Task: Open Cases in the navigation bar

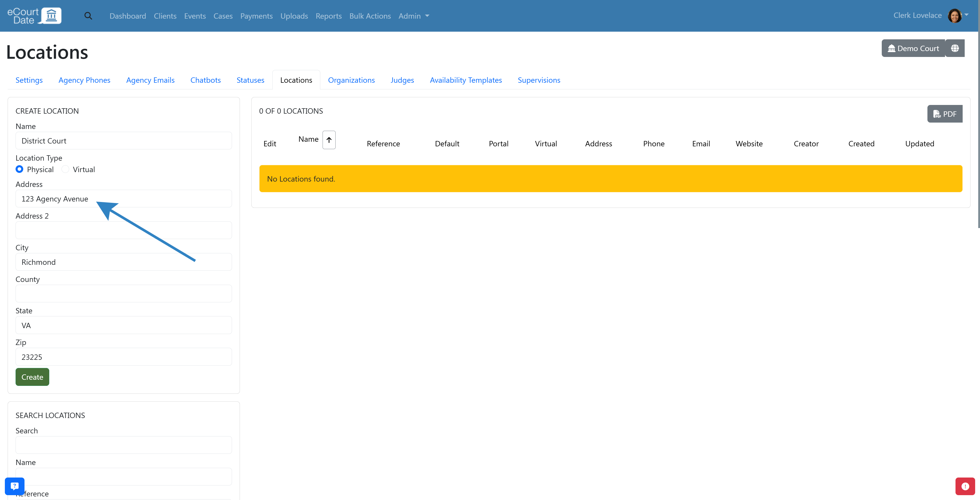Action: pyautogui.click(x=223, y=16)
